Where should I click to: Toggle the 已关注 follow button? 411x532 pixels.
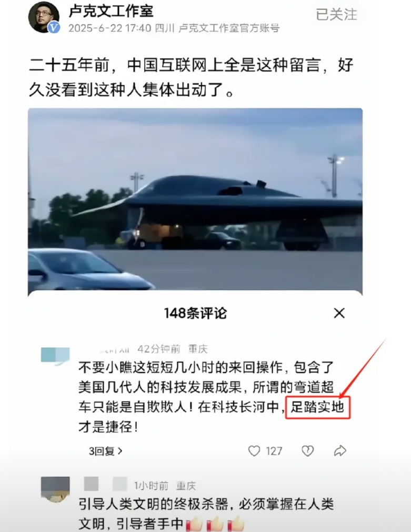[x=336, y=14]
